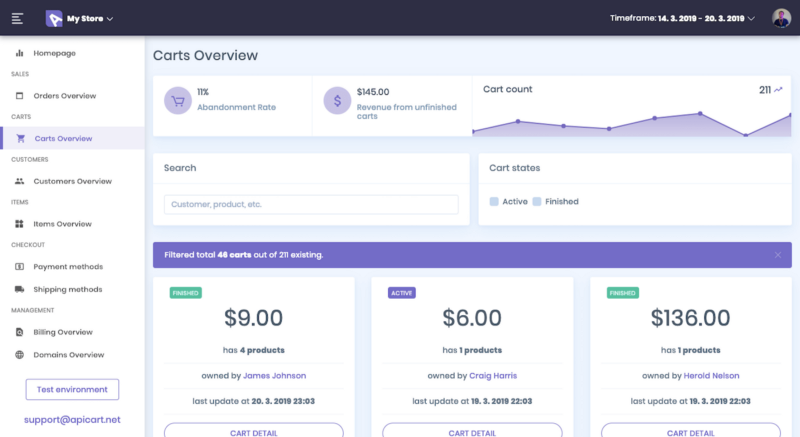Open the Herold Nelson customer link
The height and width of the screenshot is (437, 800).
coord(711,376)
